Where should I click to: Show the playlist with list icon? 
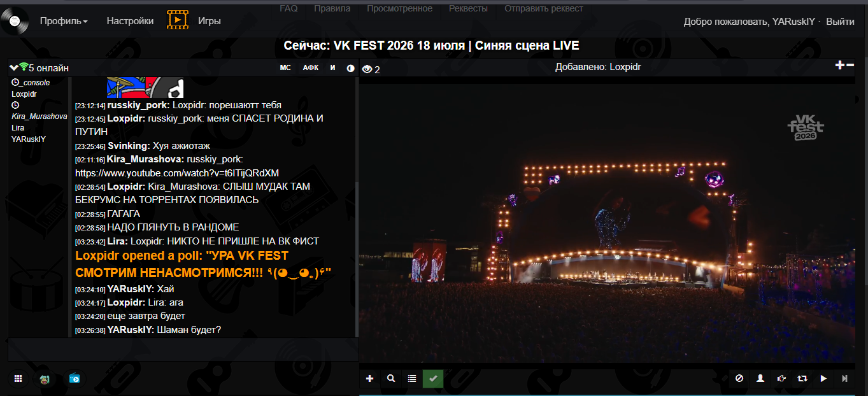pos(412,378)
